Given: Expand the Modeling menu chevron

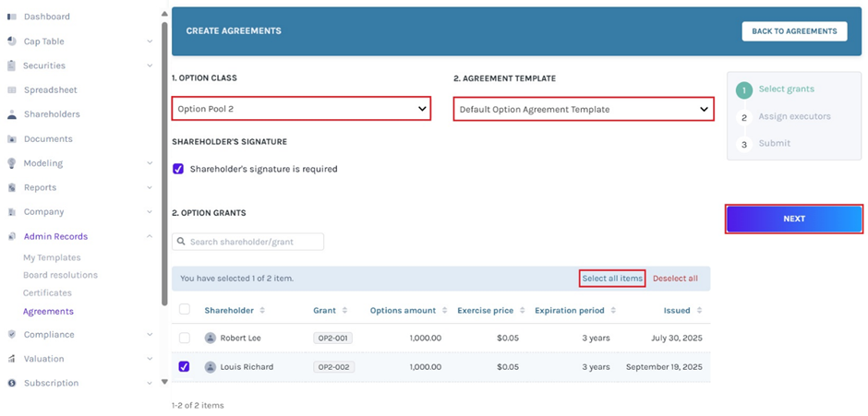Looking at the screenshot, I should [150, 163].
